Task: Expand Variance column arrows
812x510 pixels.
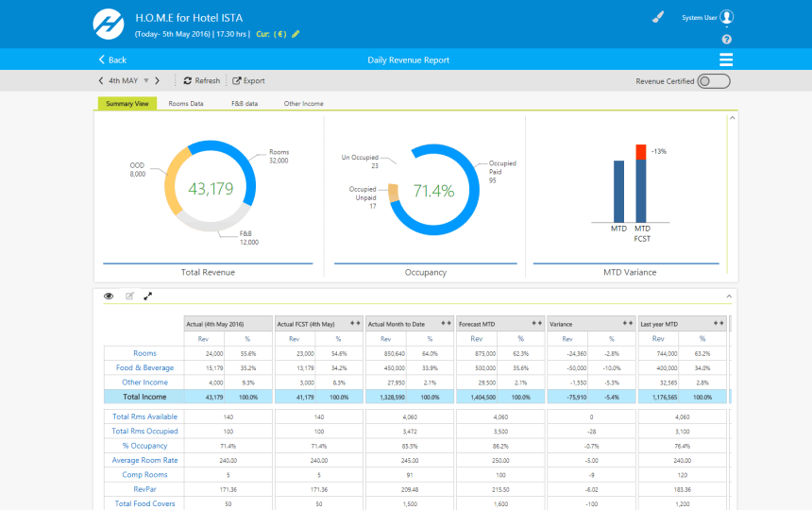Action: (x=628, y=324)
